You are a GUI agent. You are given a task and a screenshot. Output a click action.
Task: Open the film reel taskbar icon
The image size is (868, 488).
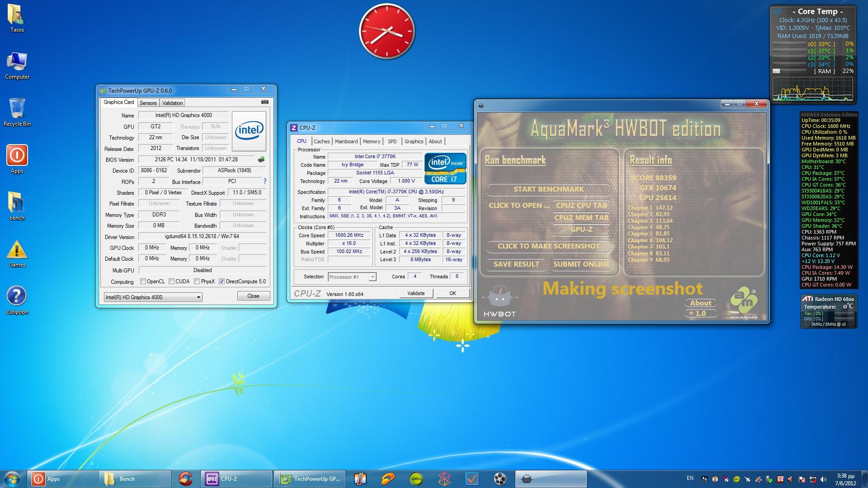500,479
